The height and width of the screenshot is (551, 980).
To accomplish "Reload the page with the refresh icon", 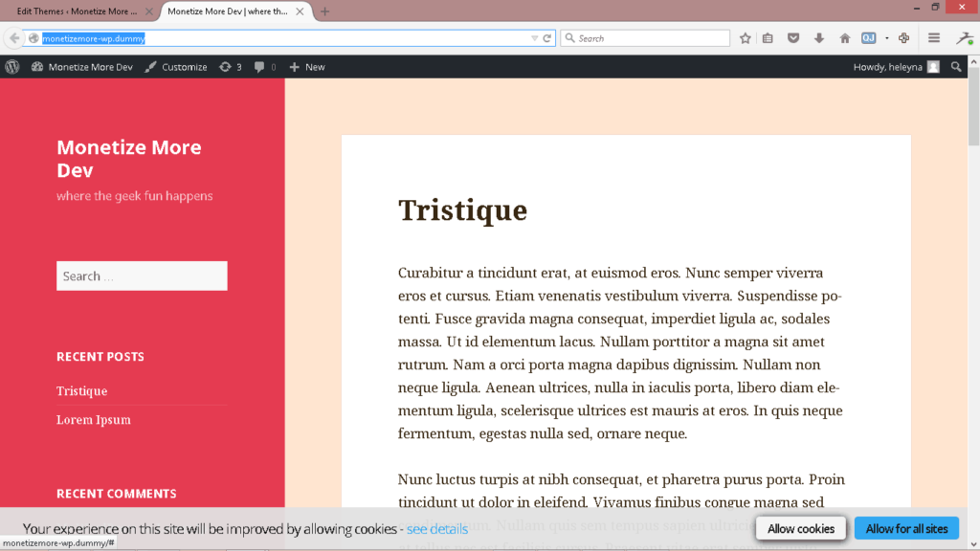I will (x=546, y=38).
